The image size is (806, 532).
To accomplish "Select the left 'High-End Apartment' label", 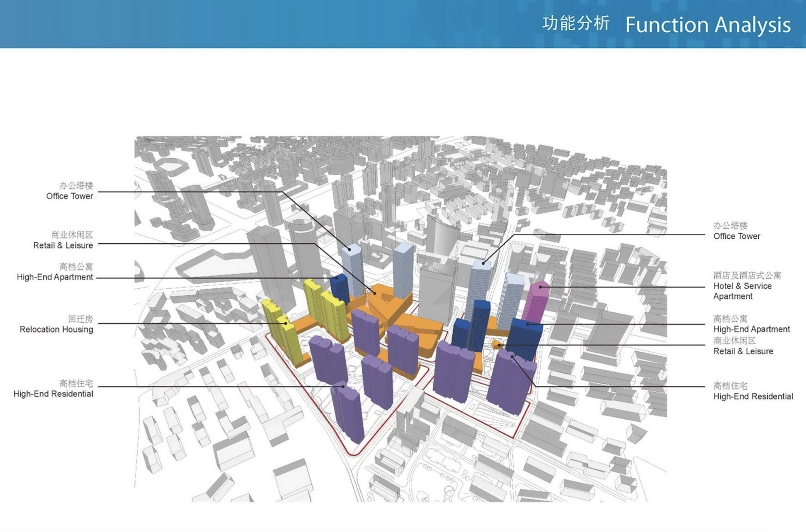I will click(x=55, y=277).
